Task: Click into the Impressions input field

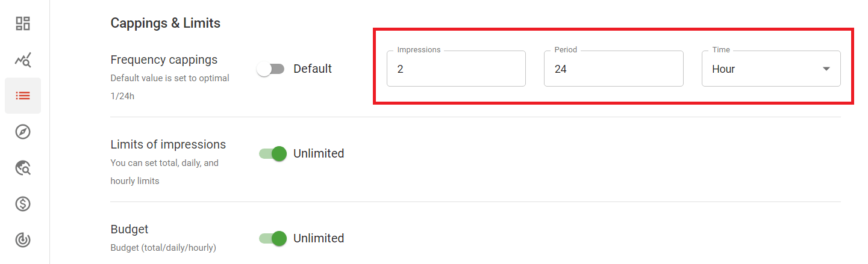Action: 456,69
